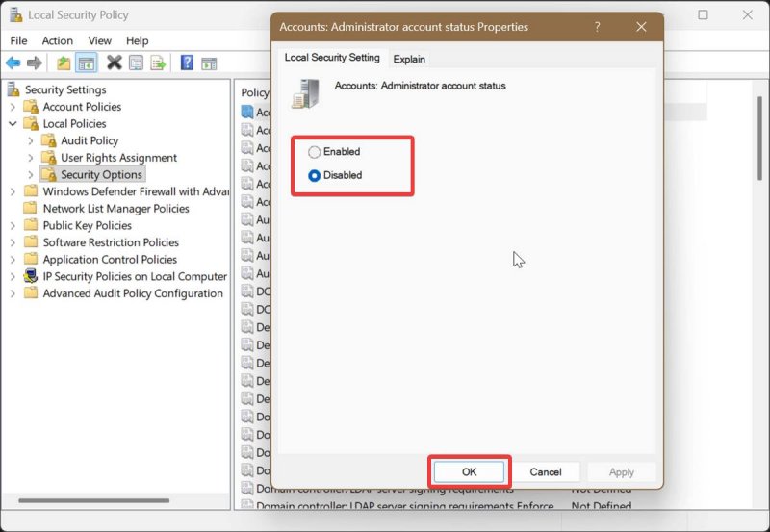Screen dimensions: 770x532
Task: Click the Show/Hide Action Pane icon
Action: (x=209, y=63)
